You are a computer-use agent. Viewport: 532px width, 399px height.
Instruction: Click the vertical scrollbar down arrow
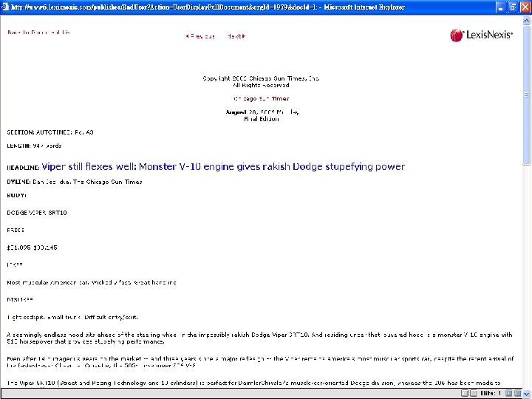(x=526, y=393)
